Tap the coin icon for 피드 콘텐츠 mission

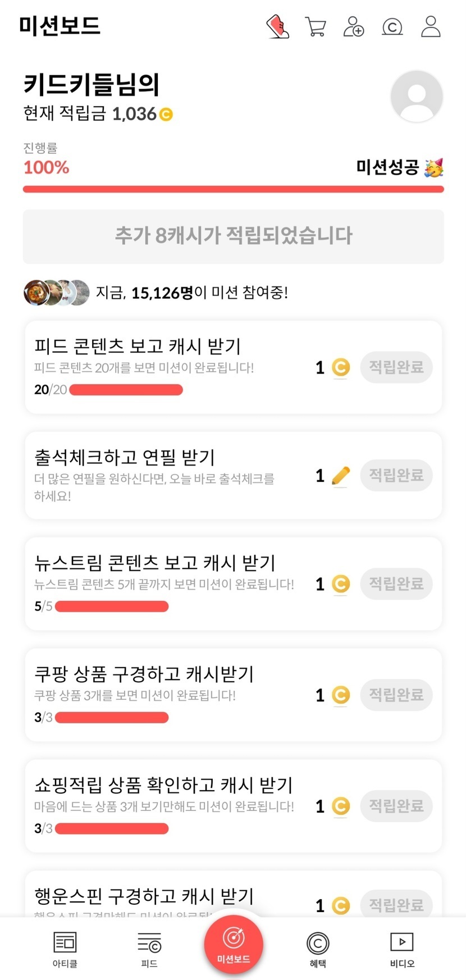(340, 367)
